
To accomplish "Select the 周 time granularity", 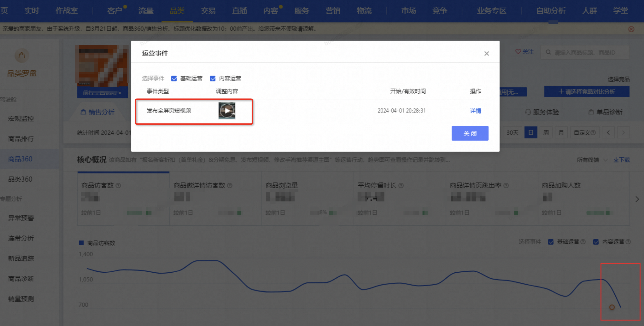I will pos(546,132).
